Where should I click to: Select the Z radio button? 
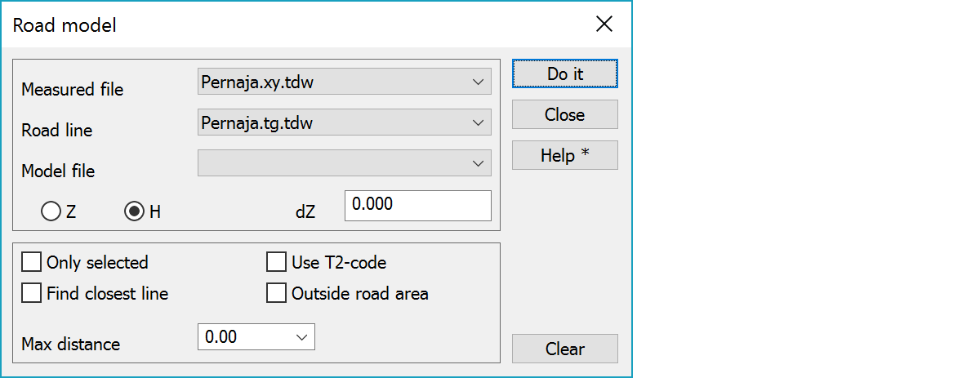coord(51,211)
